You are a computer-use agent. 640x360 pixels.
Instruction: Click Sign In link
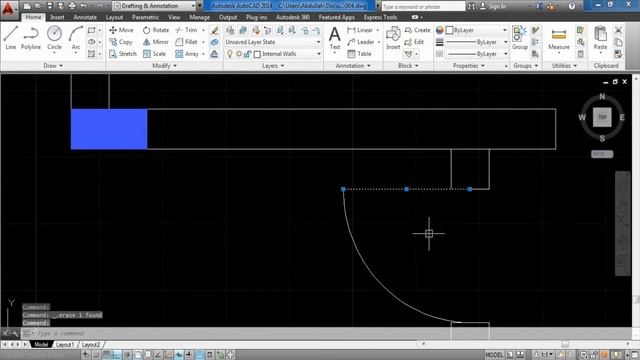coord(497,6)
